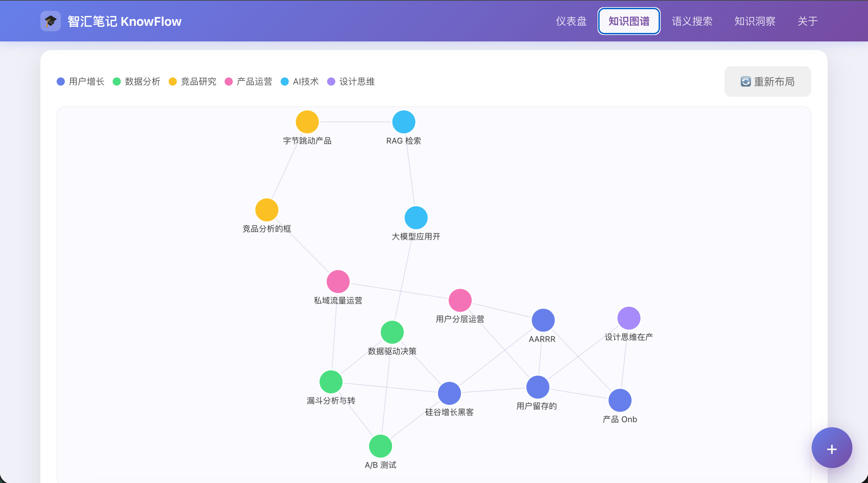Select the 硅谷增长黑客 node circle
Image resolution: width=868 pixels, height=483 pixels.
click(x=449, y=393)
